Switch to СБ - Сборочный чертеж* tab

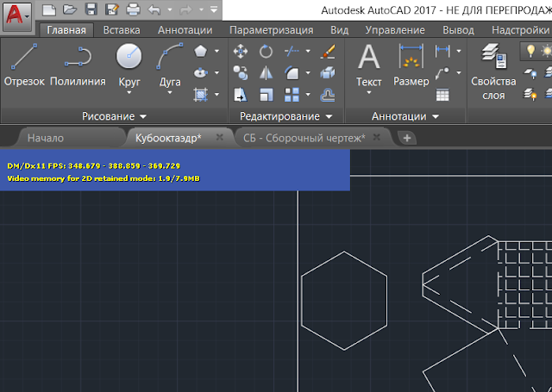304,138
